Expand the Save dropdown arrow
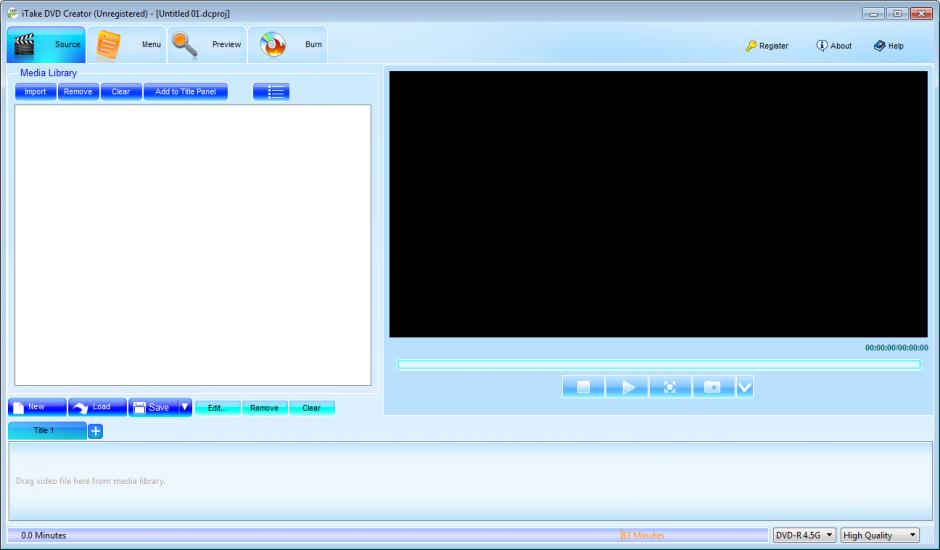Screen dimensions: 940x550 coord(185,407)
